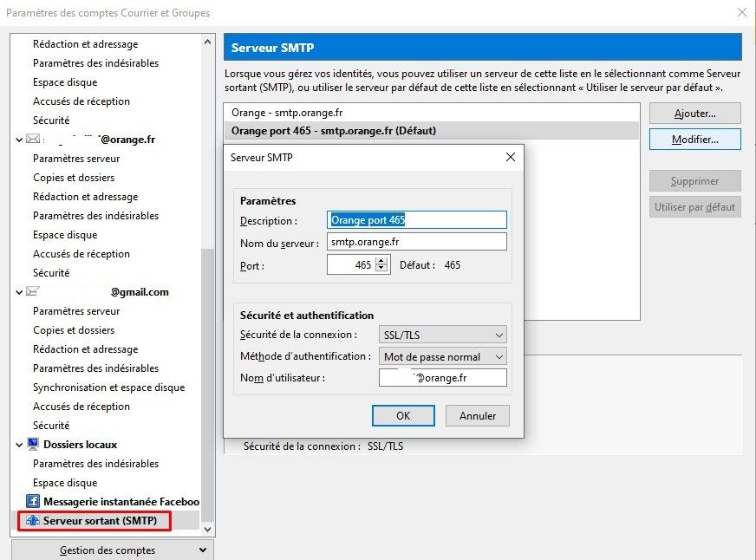Click the Description input field
This screenshot has width=756, height=560.
[416, 220]
